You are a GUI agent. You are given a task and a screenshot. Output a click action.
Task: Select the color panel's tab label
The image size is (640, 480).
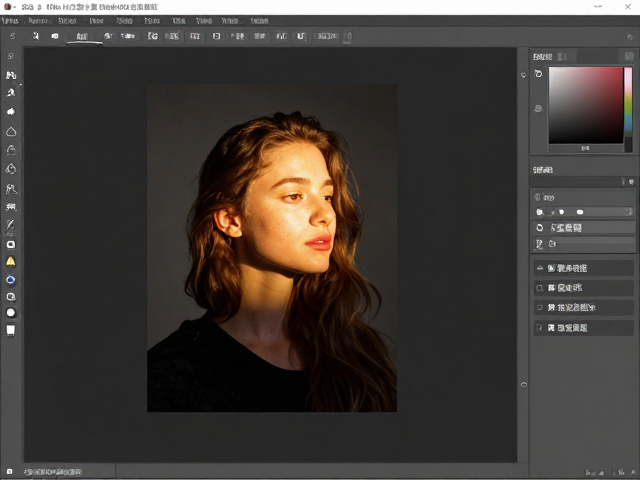click(x=543, y=57)
